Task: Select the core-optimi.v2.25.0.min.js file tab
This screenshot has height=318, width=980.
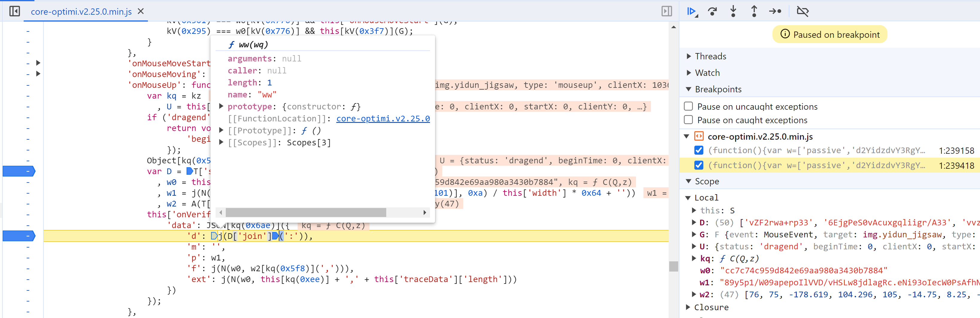Action: (81, 11)
